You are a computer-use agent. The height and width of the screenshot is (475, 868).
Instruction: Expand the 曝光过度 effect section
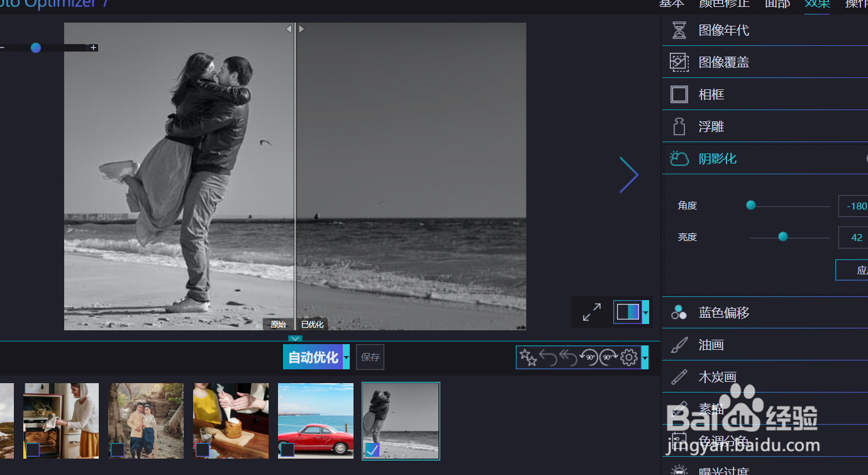(x=765, y=469)
